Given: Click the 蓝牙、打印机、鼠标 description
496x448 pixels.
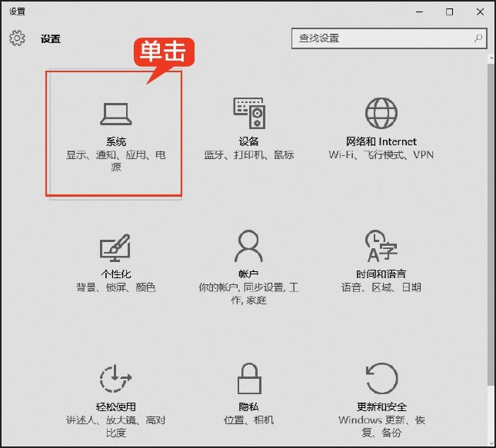Looking at the screenshot, I should 248,155.
